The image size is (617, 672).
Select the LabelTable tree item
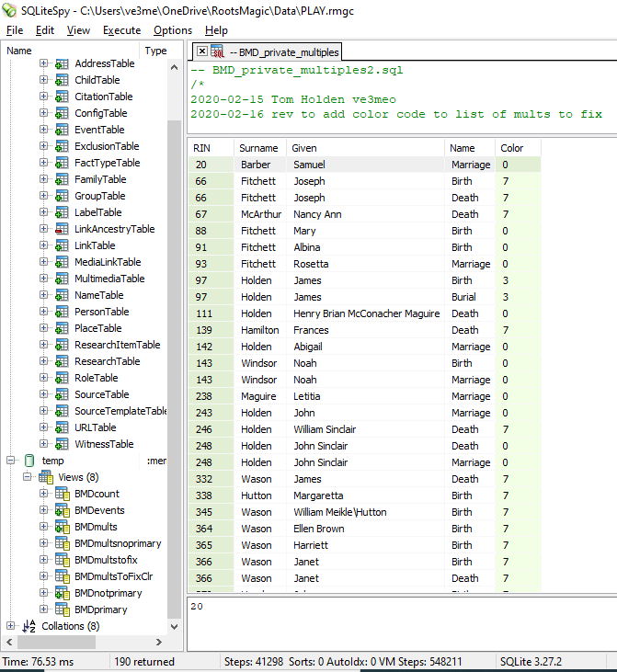[x=97, y=212]
